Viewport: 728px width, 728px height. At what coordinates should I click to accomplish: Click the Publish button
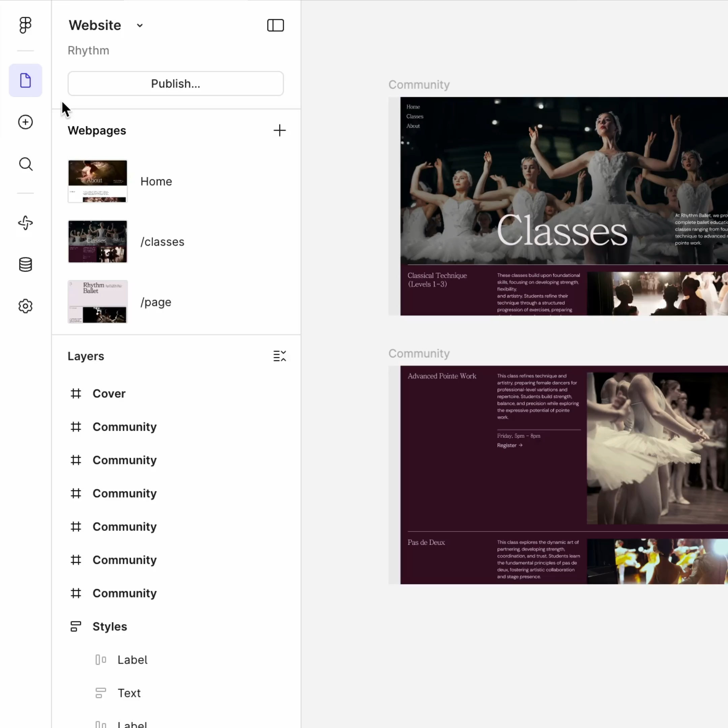click(175, 83)
